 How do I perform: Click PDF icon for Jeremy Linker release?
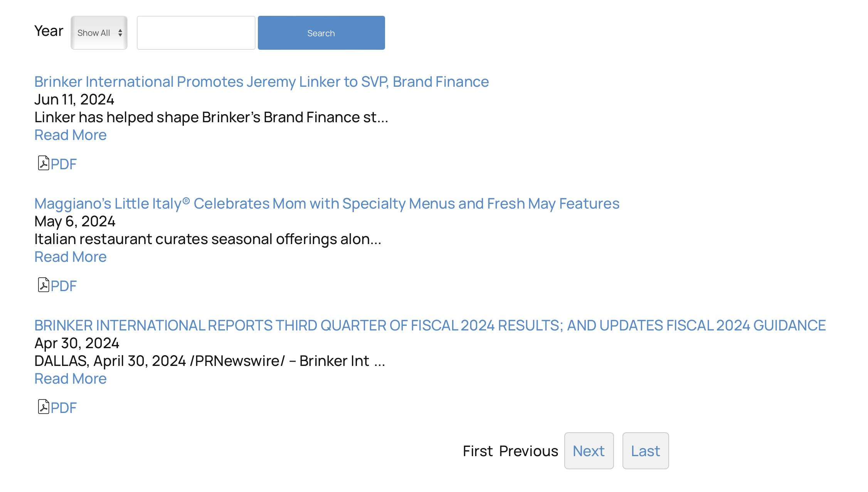43,163
